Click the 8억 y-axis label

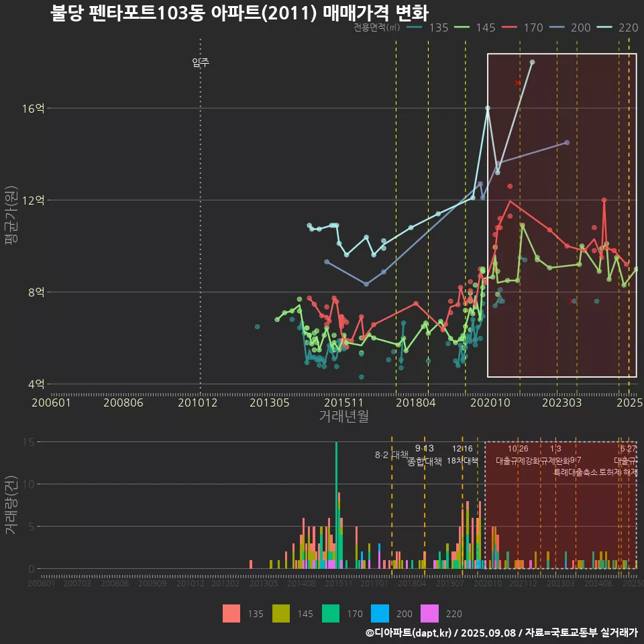36,292
